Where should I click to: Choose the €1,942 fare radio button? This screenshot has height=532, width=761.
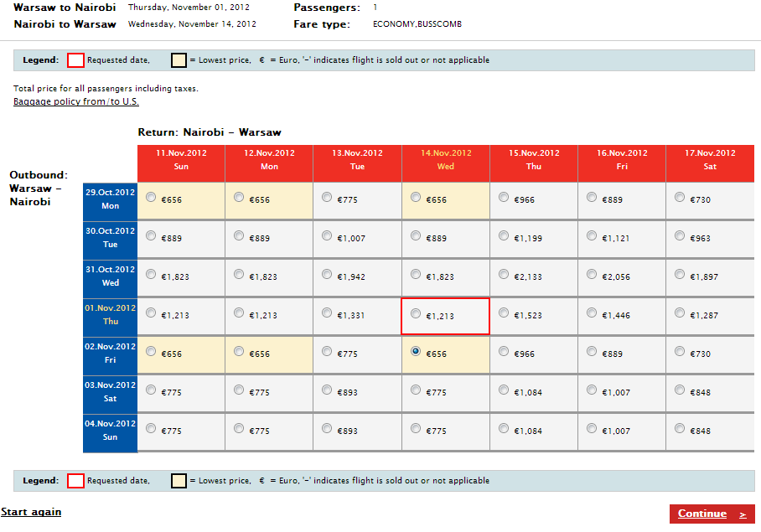pos(327,274)
